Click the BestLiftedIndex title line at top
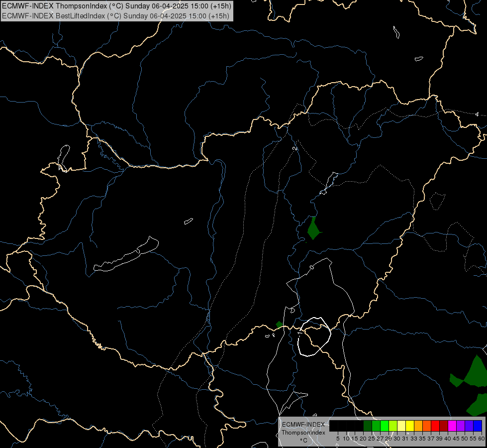 coord(115,16)
